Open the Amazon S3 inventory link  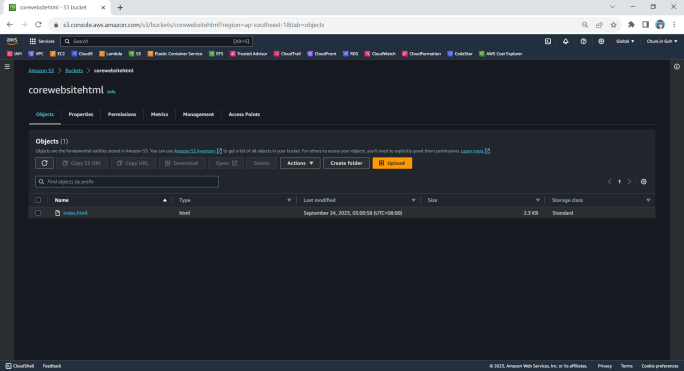(x=198, y=151)
